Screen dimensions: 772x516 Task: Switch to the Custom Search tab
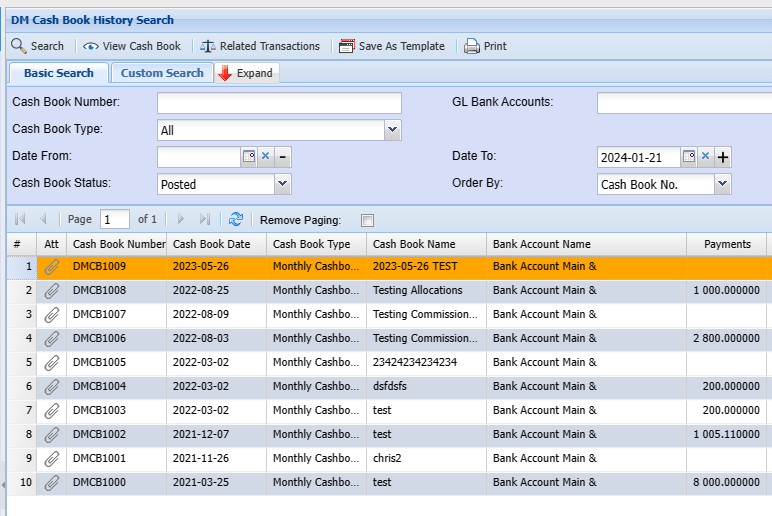point(162,73)
